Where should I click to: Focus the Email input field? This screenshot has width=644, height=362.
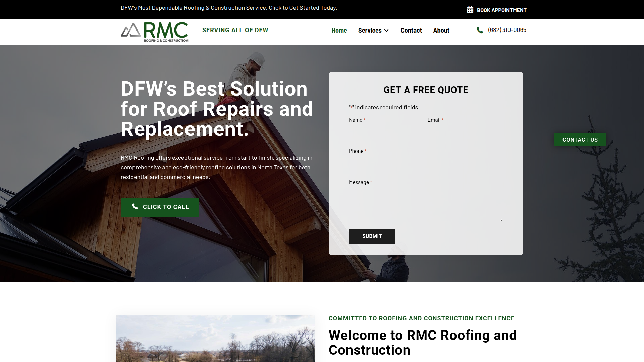click(465, 134)
